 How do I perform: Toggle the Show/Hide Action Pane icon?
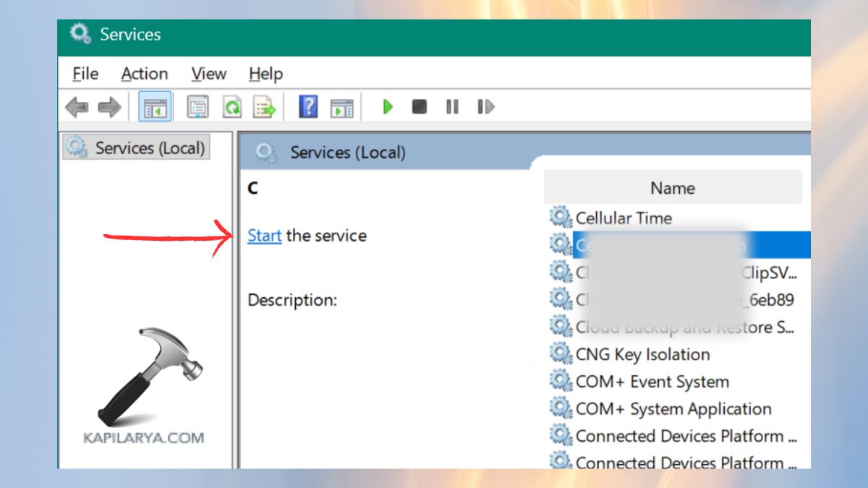(x=341, y=108)
